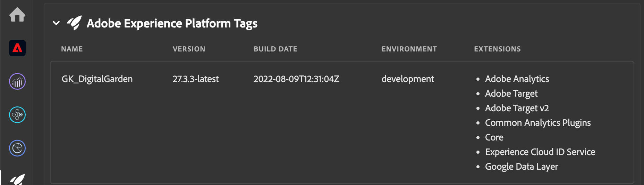644x185 pixels.
Task: Click the Adobe Experience Platform Tags heading
Action: (172, 23)
